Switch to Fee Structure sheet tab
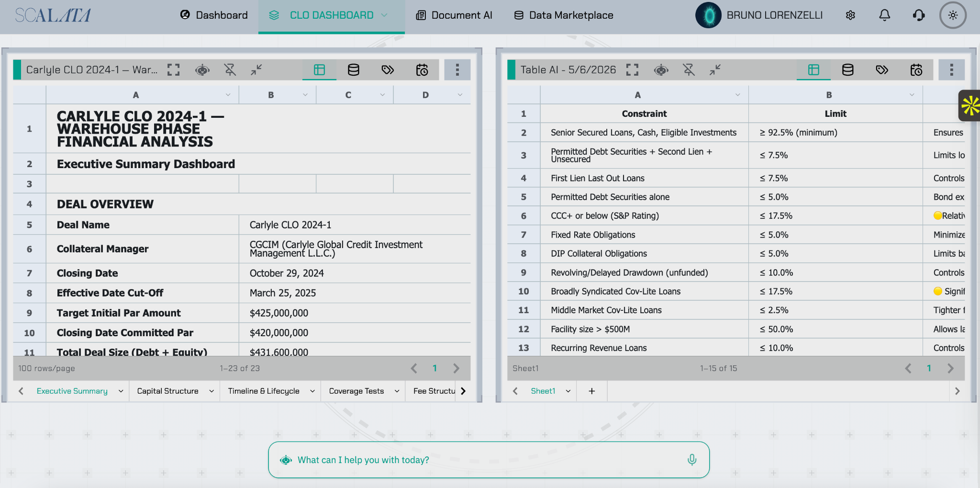Image resolution: width=980 pixels, height=488 pixels. pyautogui.click(x=434, y=391)
